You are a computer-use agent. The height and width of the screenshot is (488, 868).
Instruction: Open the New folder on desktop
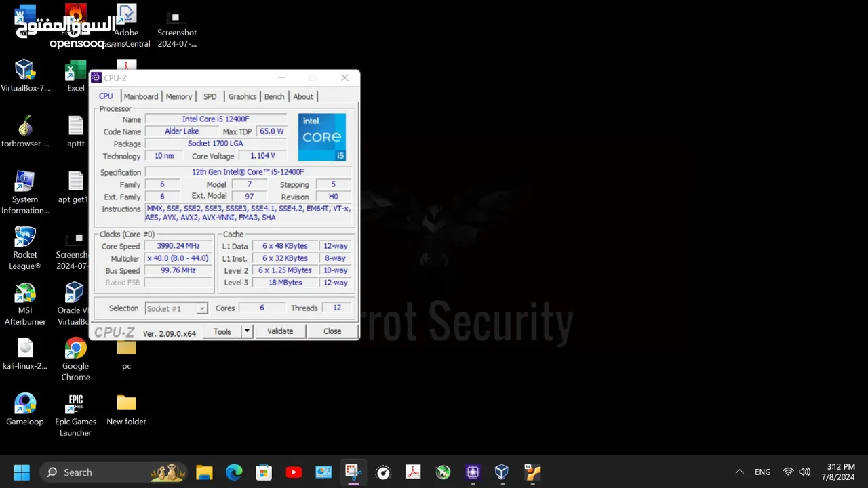click(x=126, y=409)
